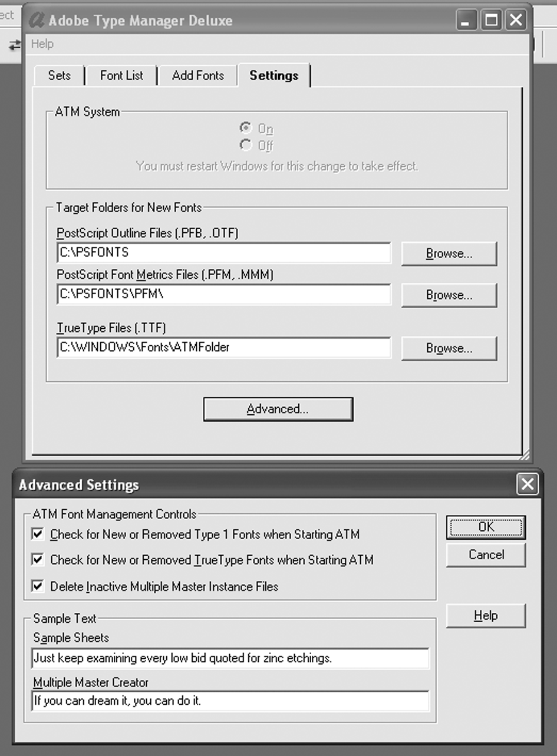This screenshot has height=756, width=557.
Task: Click the PostScript Font Metrics Files path field
Action: (224, 295)
